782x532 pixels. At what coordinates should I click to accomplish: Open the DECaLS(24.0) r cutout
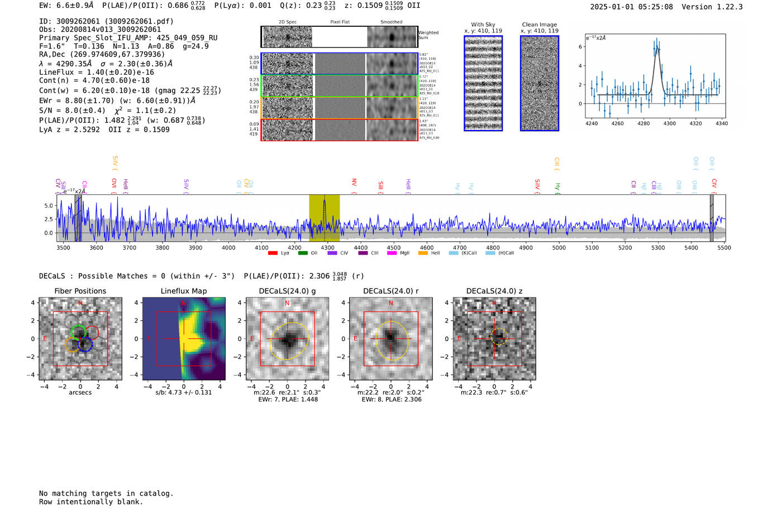click(391, 339)
